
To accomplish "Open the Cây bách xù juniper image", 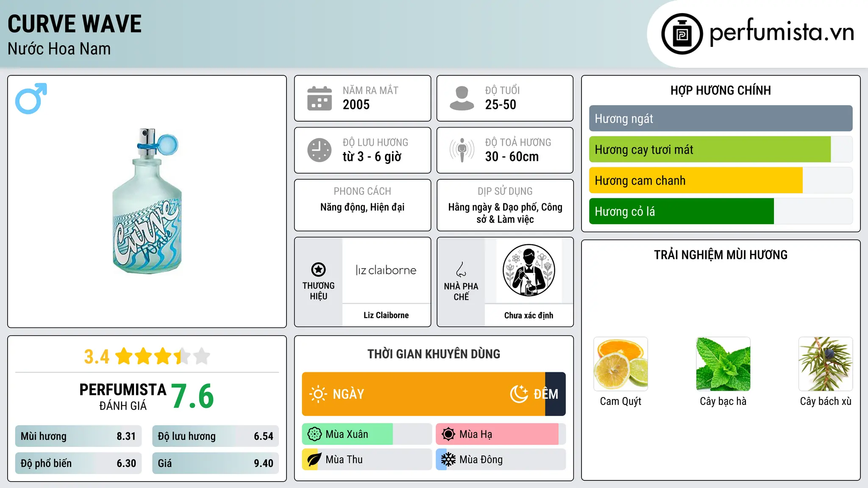I will coord(826,364).
